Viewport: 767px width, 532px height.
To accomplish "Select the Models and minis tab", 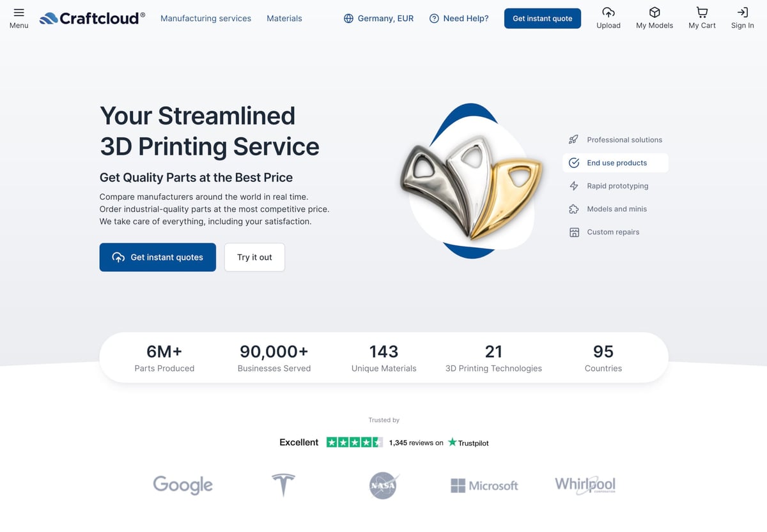I will pos(616,209).
